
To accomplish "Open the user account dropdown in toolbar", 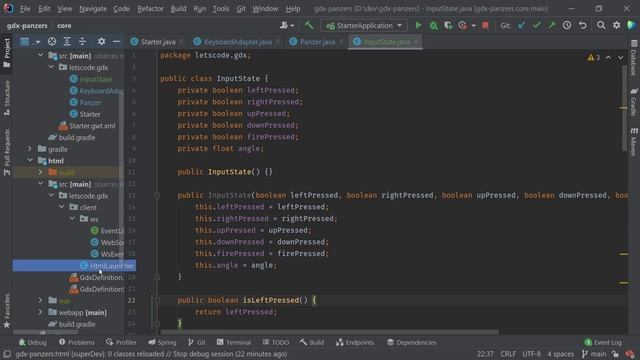I will (287, 25).
